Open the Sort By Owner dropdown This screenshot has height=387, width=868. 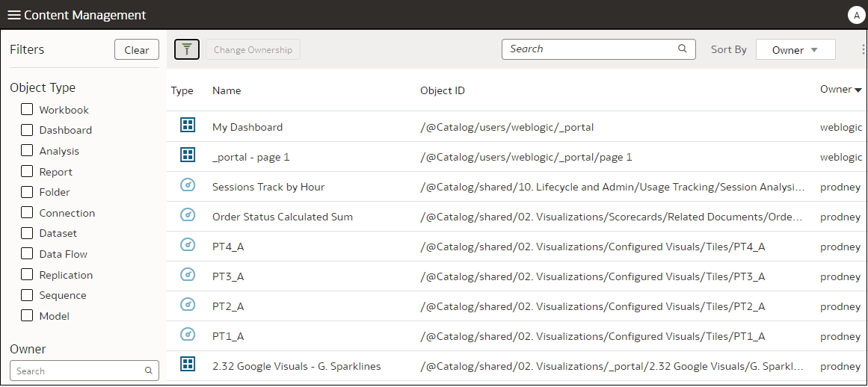point(795,50)
